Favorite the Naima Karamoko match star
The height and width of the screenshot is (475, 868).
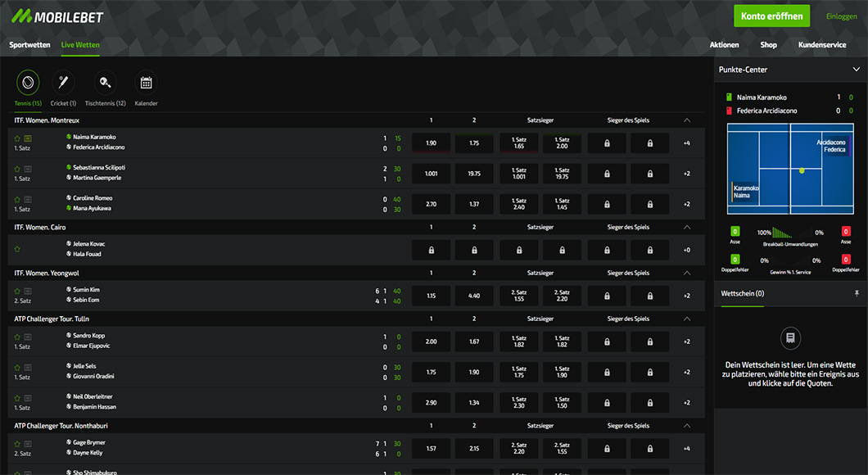click(x=17, y=138)
